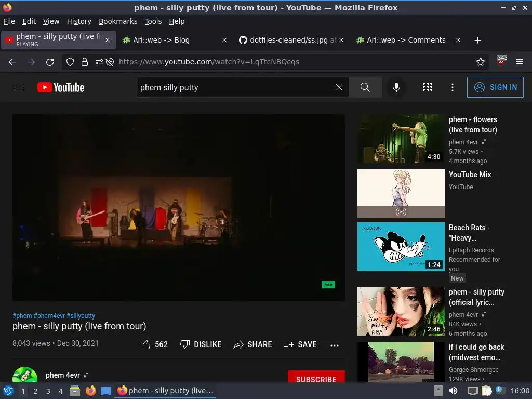
Task: Reload the current page
Action: [50, 62]
